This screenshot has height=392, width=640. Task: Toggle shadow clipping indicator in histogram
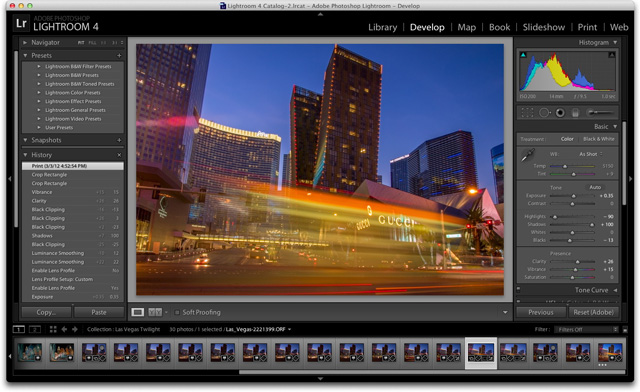[x=523, y=54]
